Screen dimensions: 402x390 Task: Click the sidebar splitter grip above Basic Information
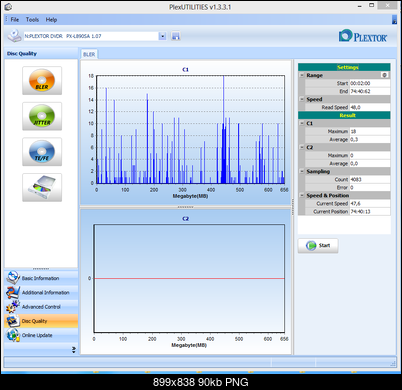(41, 269)
